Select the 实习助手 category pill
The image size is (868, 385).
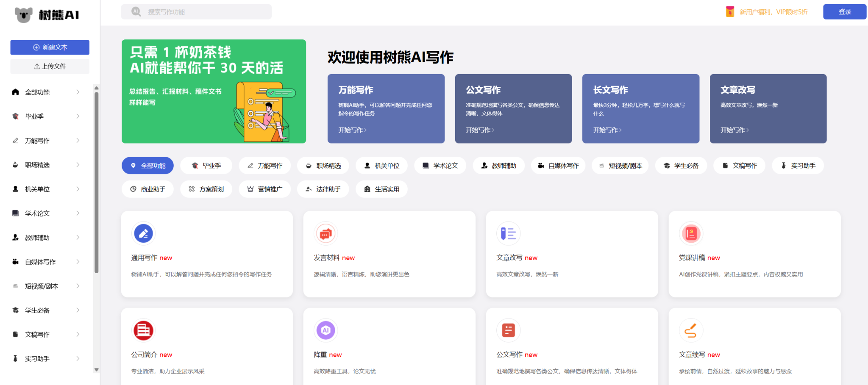798,166
